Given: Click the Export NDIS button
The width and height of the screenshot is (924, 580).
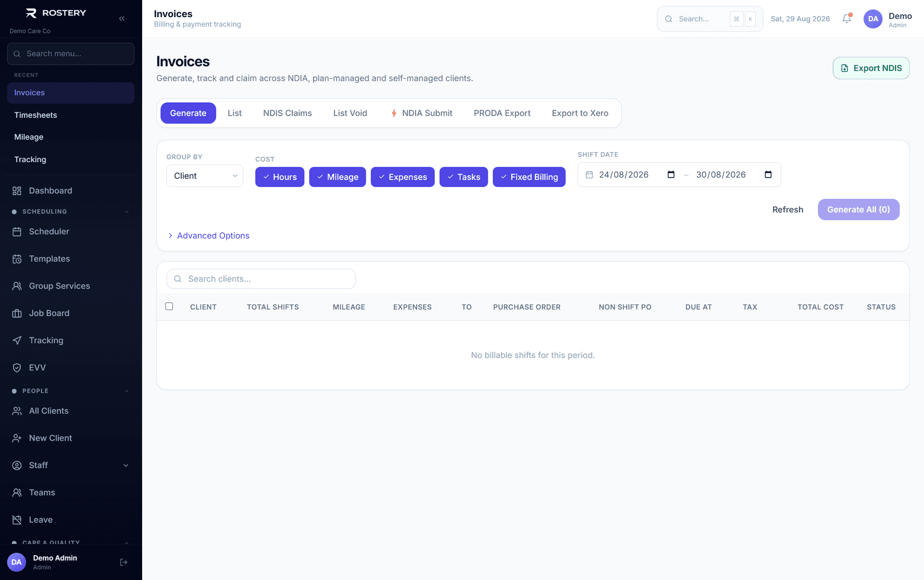Looking at the screenshot, I should click(x=871, y=68).
